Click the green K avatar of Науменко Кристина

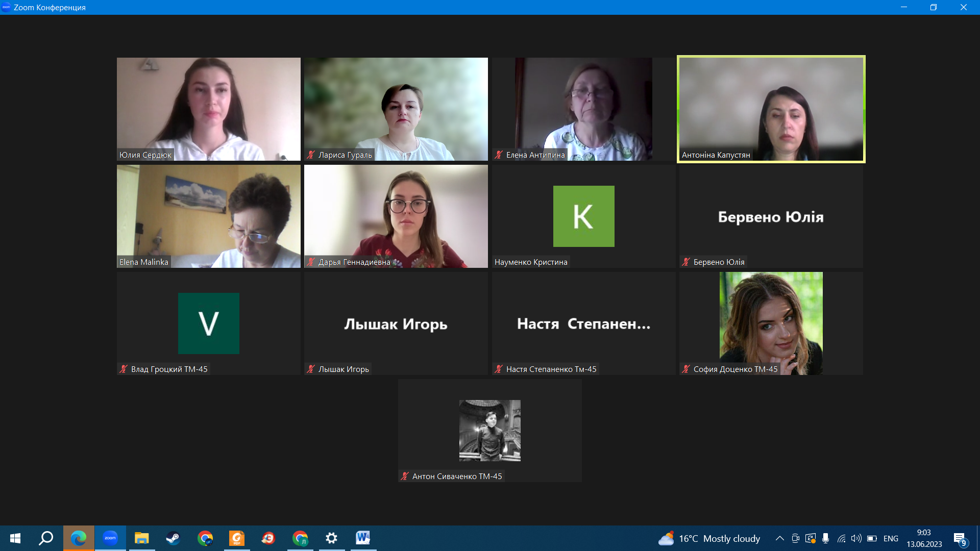click(583, 216)
